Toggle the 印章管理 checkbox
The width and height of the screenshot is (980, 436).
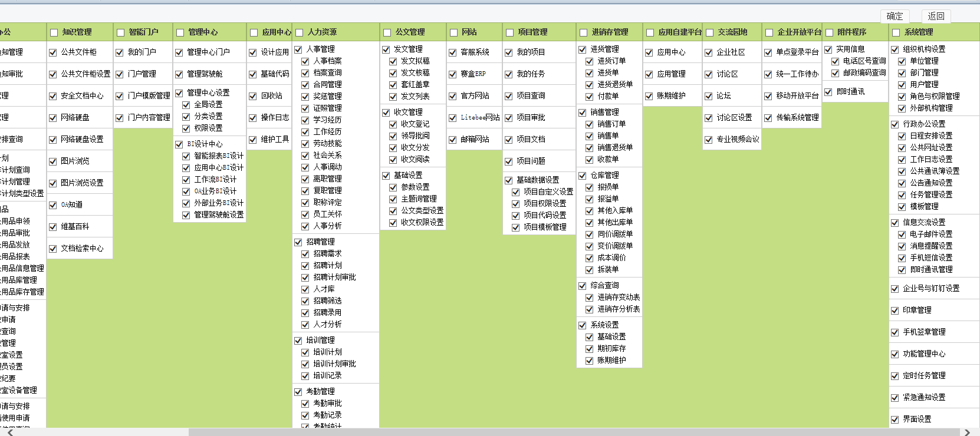click(x=895, y=311)
